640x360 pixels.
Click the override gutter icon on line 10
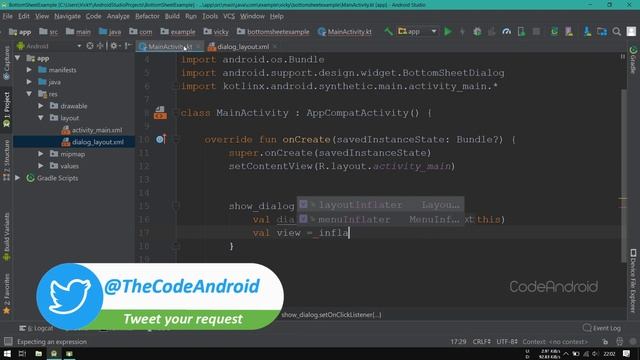point(160,139)
